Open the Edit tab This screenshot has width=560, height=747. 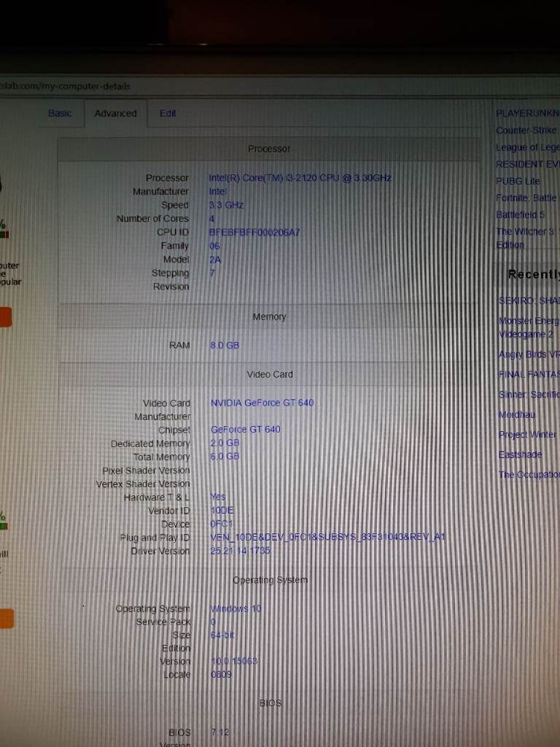pyautogui.click(x=168, y=114)
